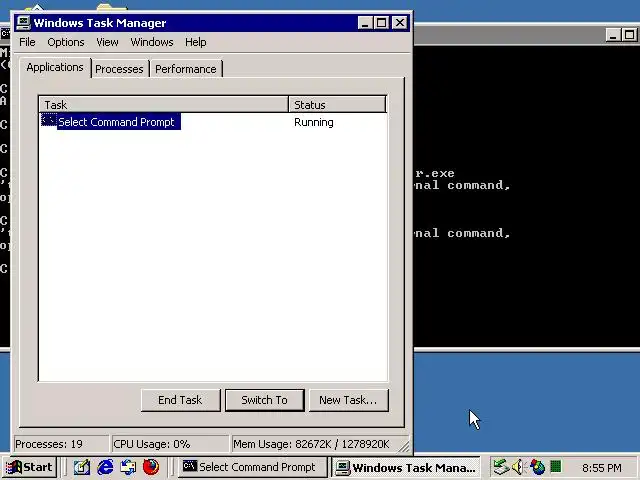Sort by the Status column header
Viewport: 640px width, 480px height.
337,104
